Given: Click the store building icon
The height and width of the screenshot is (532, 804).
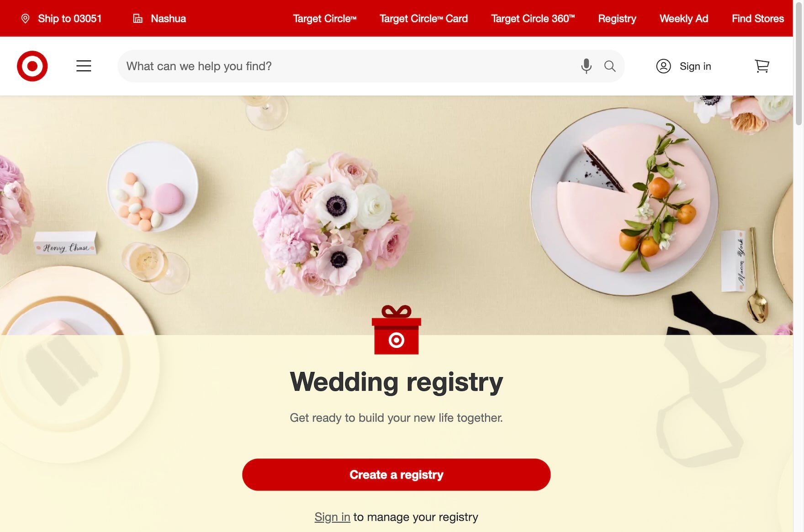Looking at the screenshot, I should point(138,19).
